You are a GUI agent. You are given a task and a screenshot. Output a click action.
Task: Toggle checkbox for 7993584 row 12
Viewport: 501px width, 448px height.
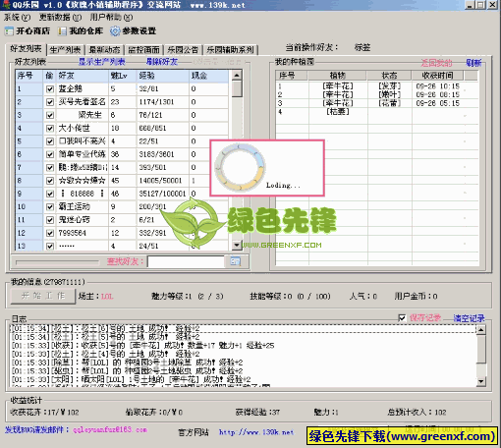(x=50, y=233)
